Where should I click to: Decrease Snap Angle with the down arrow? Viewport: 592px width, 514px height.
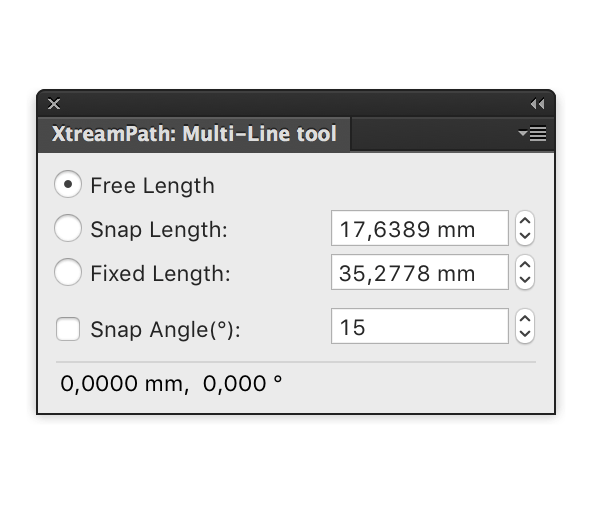pos(525,334)
